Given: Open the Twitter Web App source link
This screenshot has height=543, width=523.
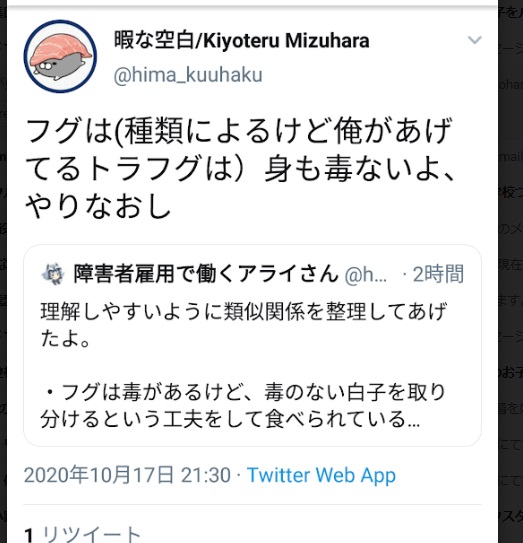Looking at the screenshot, I should coord(321,475).
